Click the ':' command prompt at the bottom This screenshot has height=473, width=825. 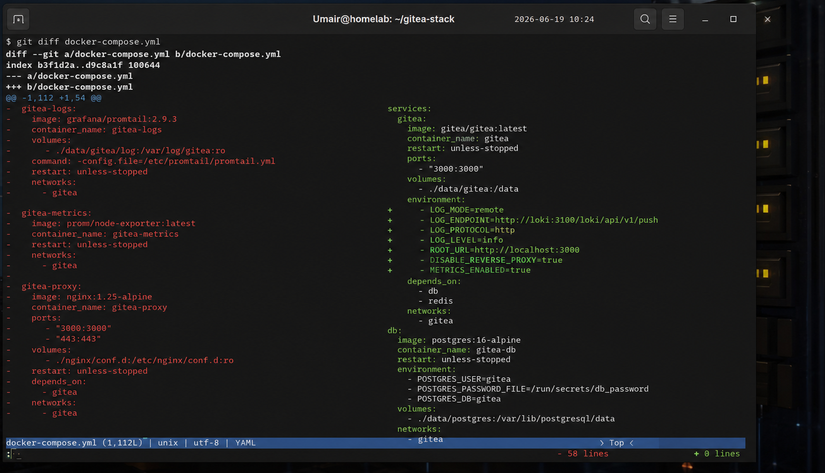pyautogui.click(x=8, y=454)
